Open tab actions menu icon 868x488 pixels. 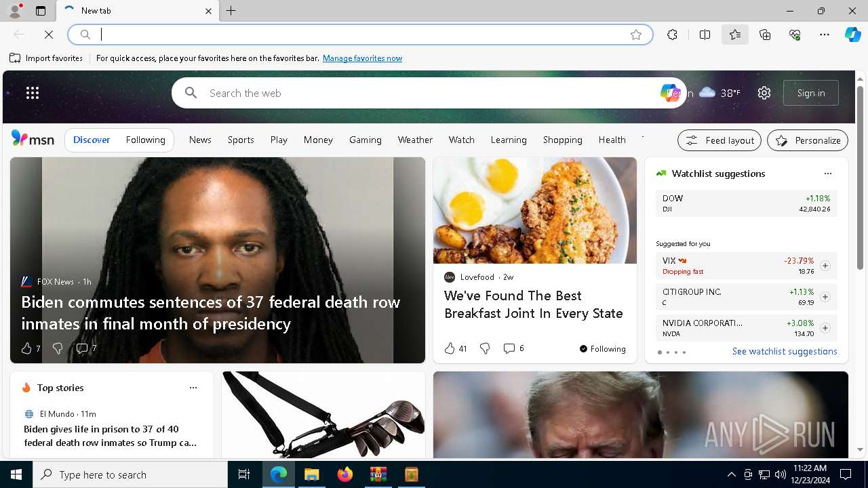point(41,11)
